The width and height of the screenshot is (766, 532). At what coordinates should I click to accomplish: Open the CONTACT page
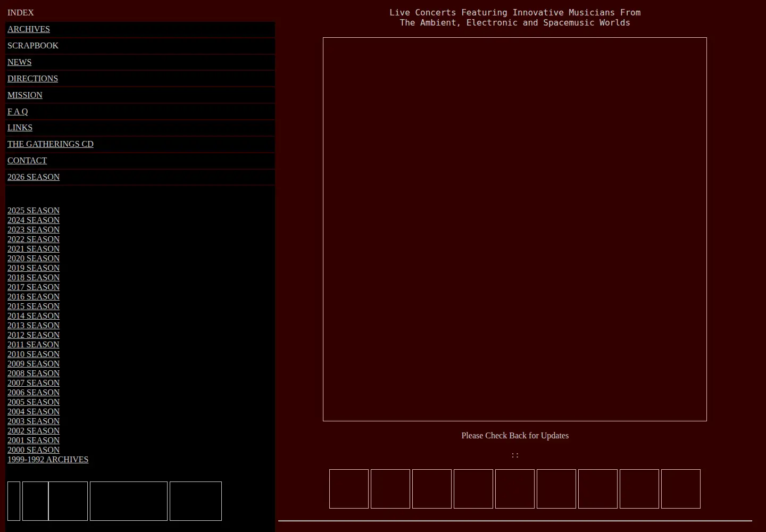(x=27, y=161)
